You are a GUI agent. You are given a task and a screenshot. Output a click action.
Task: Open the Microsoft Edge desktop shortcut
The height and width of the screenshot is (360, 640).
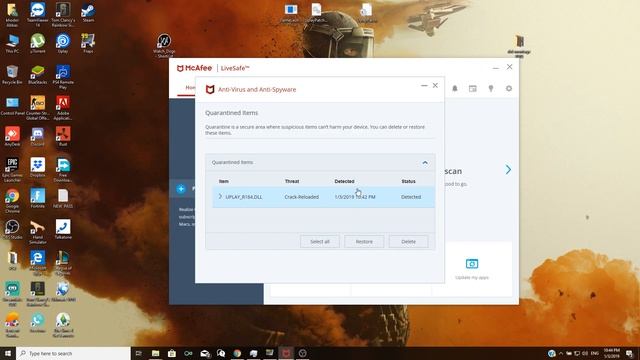coord(38,263)
